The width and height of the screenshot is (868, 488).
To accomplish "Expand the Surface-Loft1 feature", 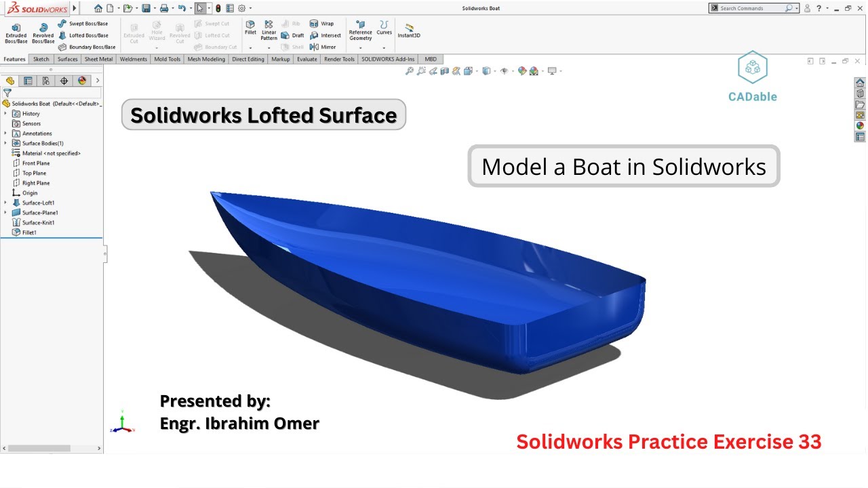I will click(x=5, y=203).
